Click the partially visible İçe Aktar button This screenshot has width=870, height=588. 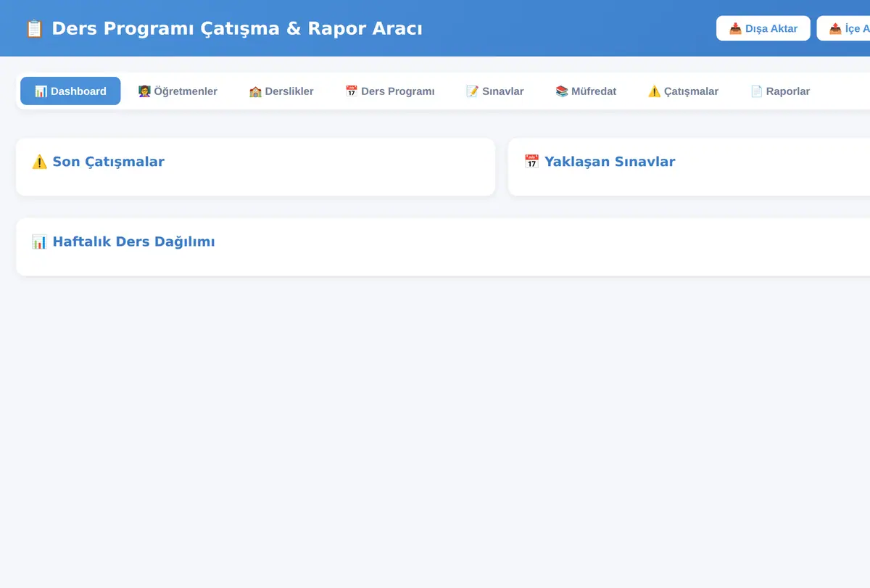point(844,28)
